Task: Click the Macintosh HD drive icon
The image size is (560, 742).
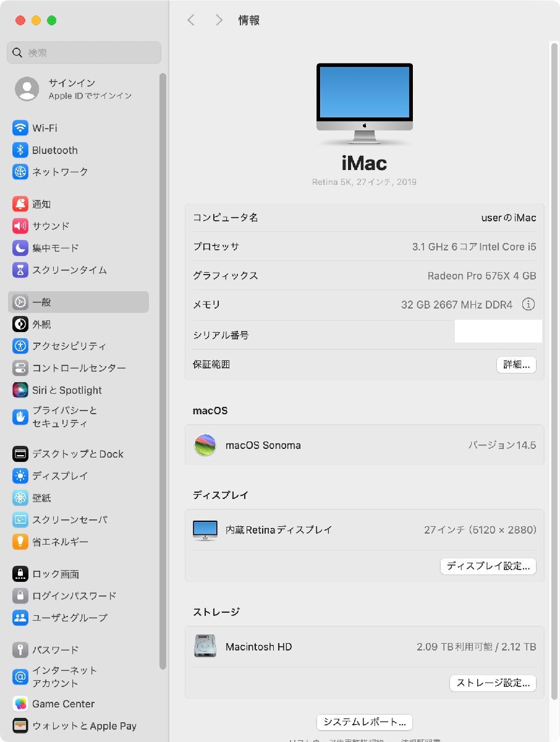Action: tap(205, 647)
